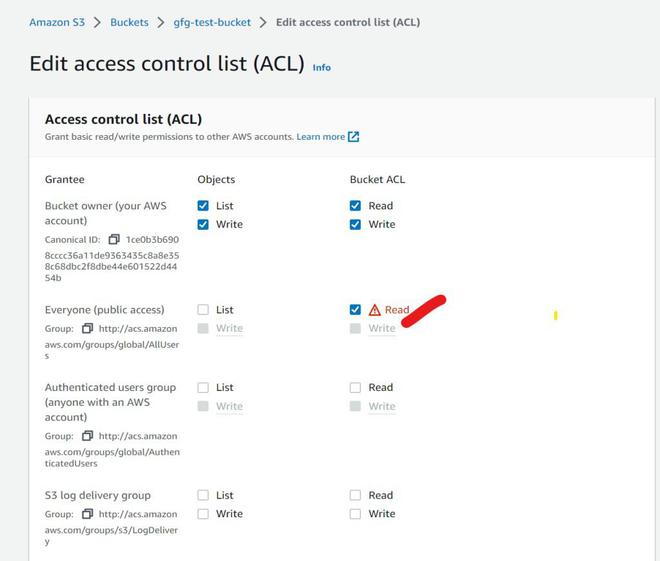Enable List objects for Everyone public access
Viewport: 660px width, 561px height.
[x=203, y=310]
